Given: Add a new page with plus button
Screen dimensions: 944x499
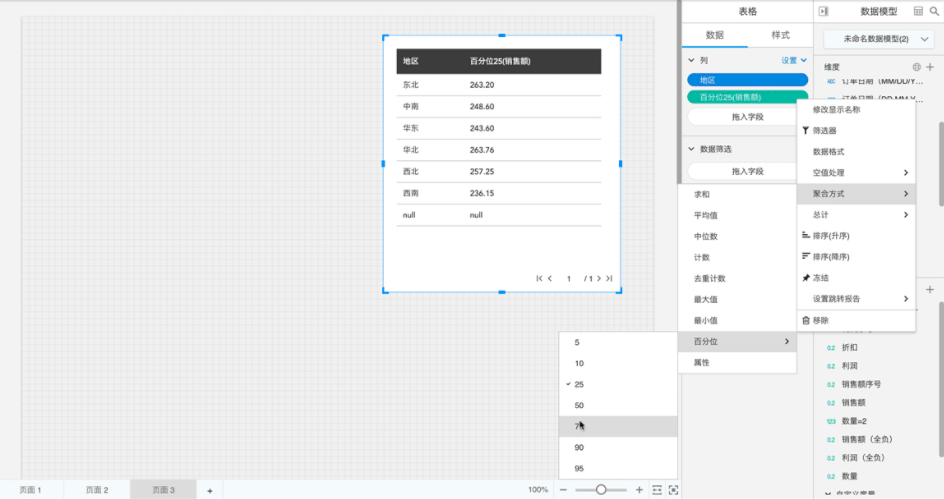Looking at the screenshot, I should (210, 490).
